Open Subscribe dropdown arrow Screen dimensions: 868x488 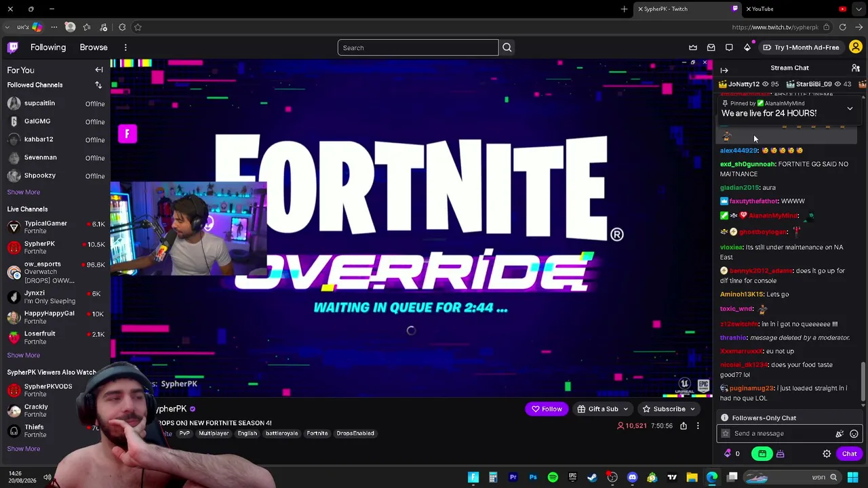[x=692, y=409]
